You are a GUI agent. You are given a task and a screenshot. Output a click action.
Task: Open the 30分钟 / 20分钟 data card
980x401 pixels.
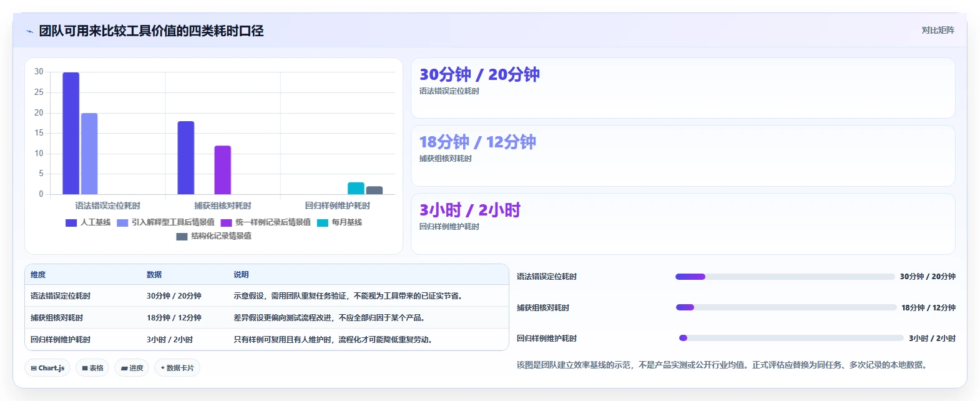[x=683, y=88]
